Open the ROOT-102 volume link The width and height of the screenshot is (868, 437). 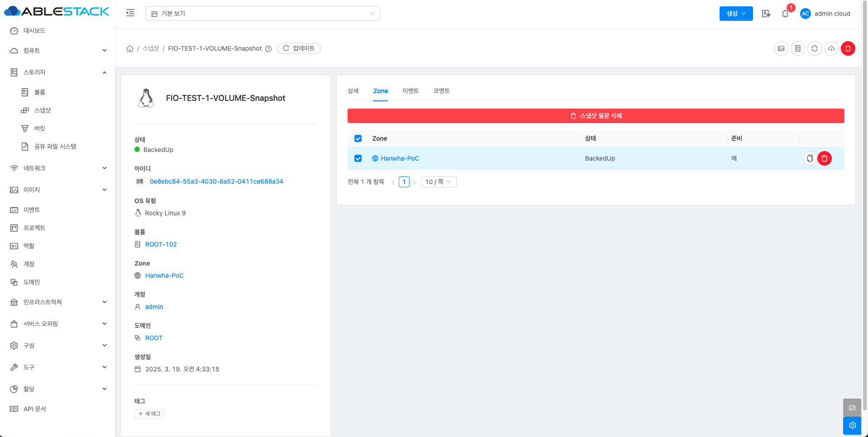pyautogui.click(x=161, y=244)
